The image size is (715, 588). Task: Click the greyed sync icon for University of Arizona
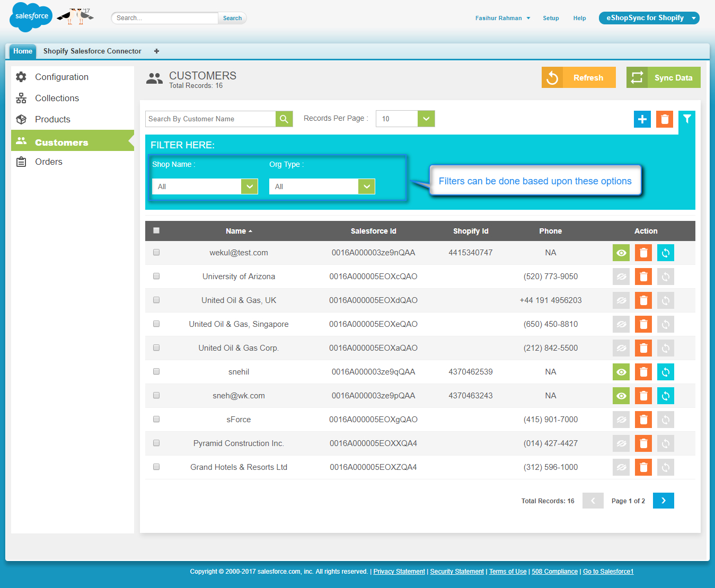666,277
